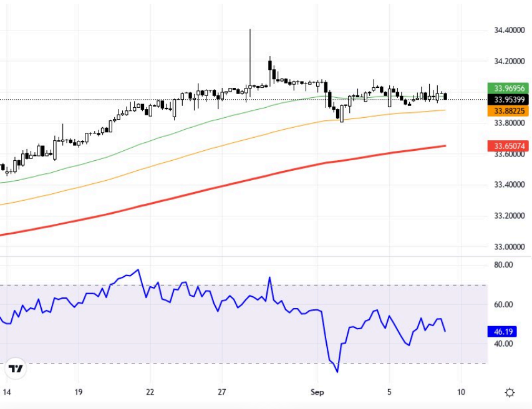Click the 10 date label on time axis
This screenshot has height=409, width=532.
(461, 392)
